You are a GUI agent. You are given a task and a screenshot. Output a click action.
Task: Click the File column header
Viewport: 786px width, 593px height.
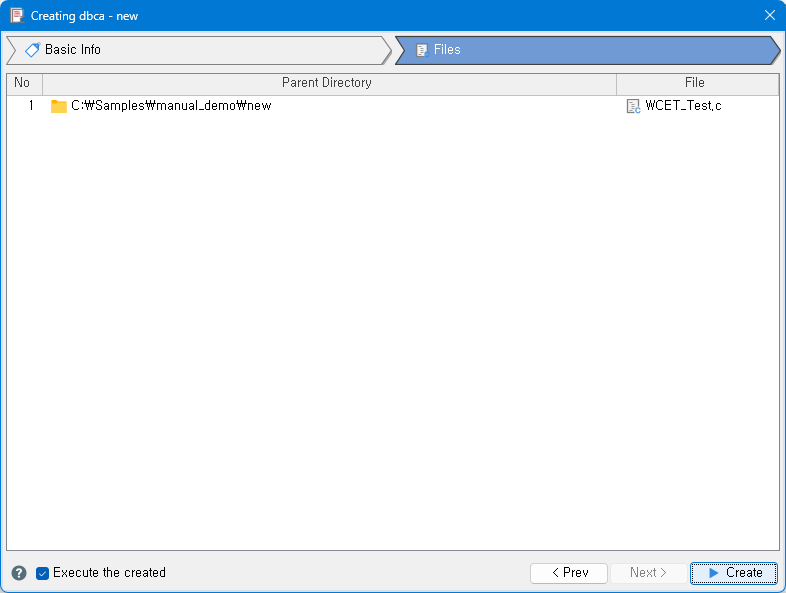(x=695, y=83)
